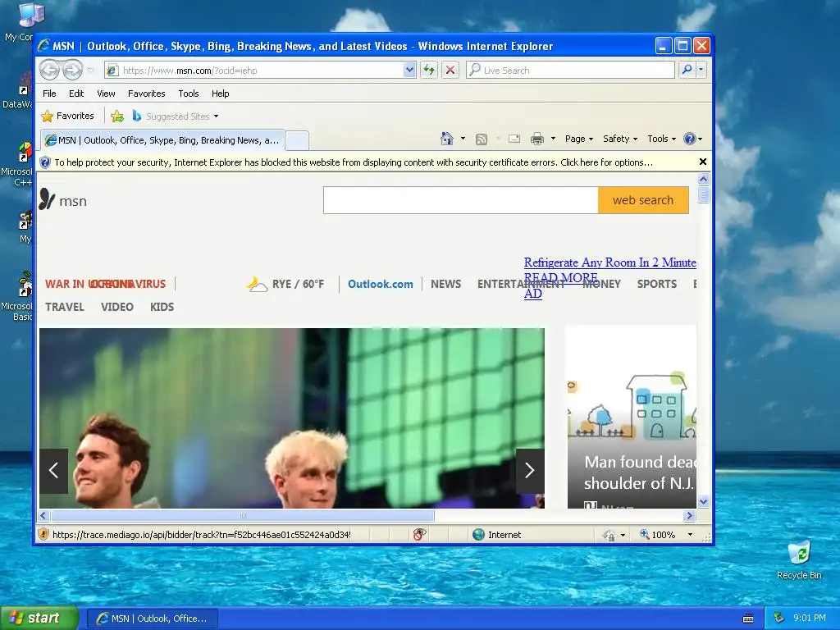Viewport: 840px width, 630px height.
Task: Open the Help question mark icon
Action: 689,139
